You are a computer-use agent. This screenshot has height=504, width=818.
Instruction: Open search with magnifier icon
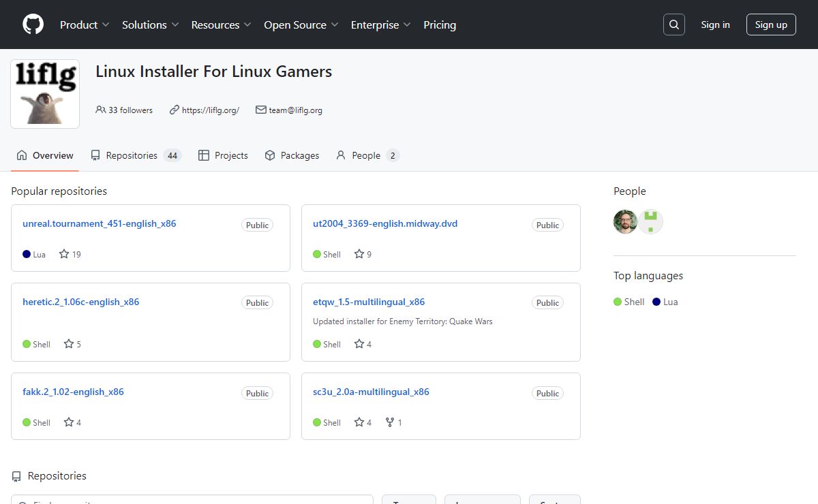(673, 25)
